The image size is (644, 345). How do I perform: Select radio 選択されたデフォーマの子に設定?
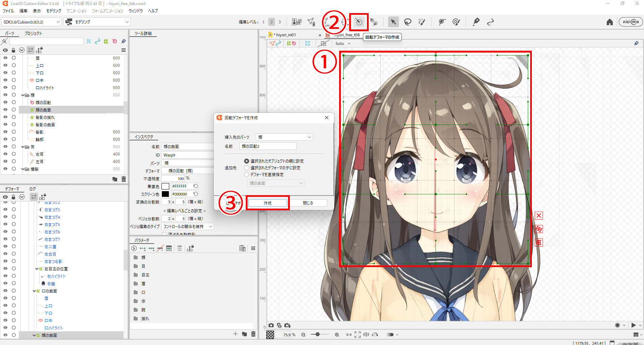coord(246,168)
